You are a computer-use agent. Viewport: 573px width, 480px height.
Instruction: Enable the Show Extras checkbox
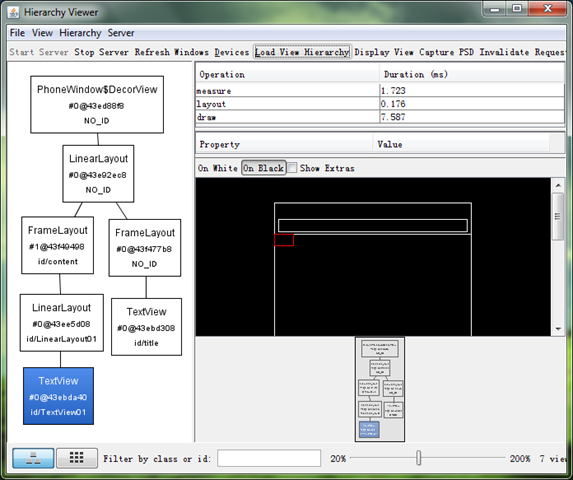[x=292, y=168]
